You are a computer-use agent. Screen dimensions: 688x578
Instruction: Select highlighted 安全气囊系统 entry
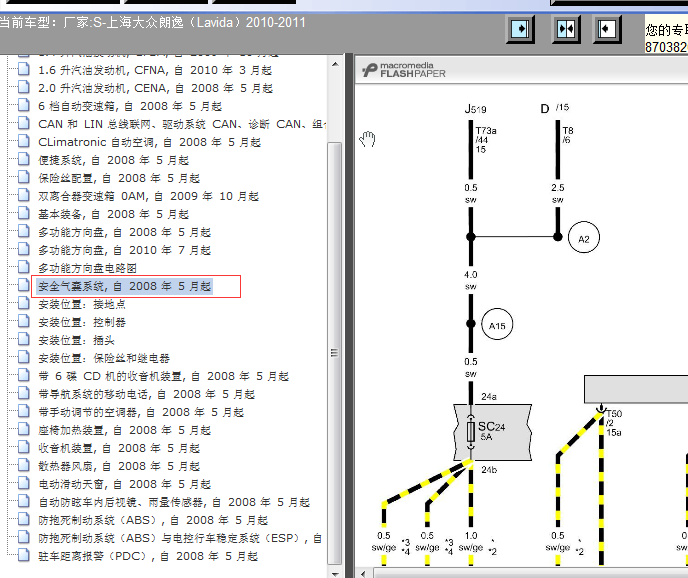(x=125, y=286)
